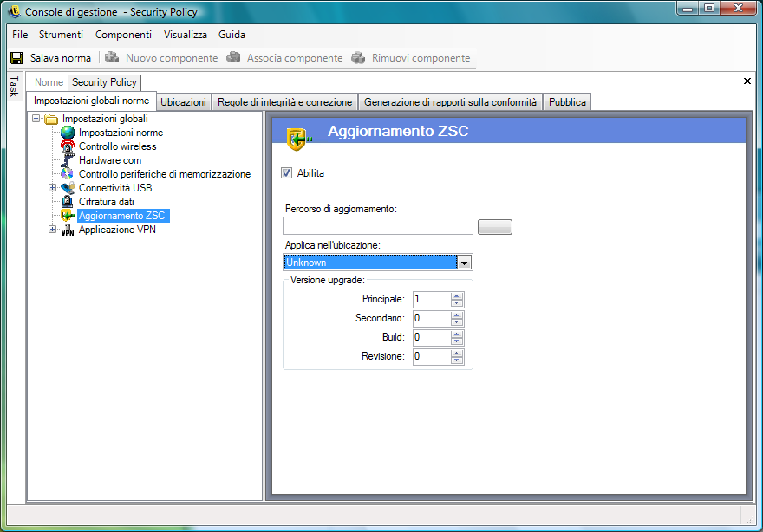The height and width of the screenshot is (532, 763).
Task: Open the Strumenti menu
Action: 61,35
